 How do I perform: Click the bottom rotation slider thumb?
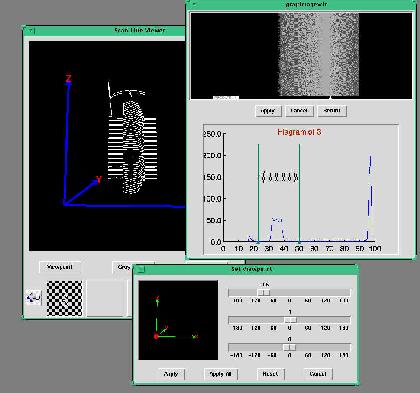coord(289,347)
